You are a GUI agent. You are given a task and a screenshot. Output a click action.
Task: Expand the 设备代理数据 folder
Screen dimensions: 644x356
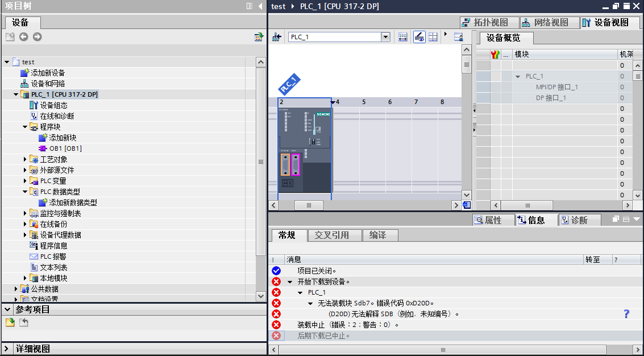point(25,235)
